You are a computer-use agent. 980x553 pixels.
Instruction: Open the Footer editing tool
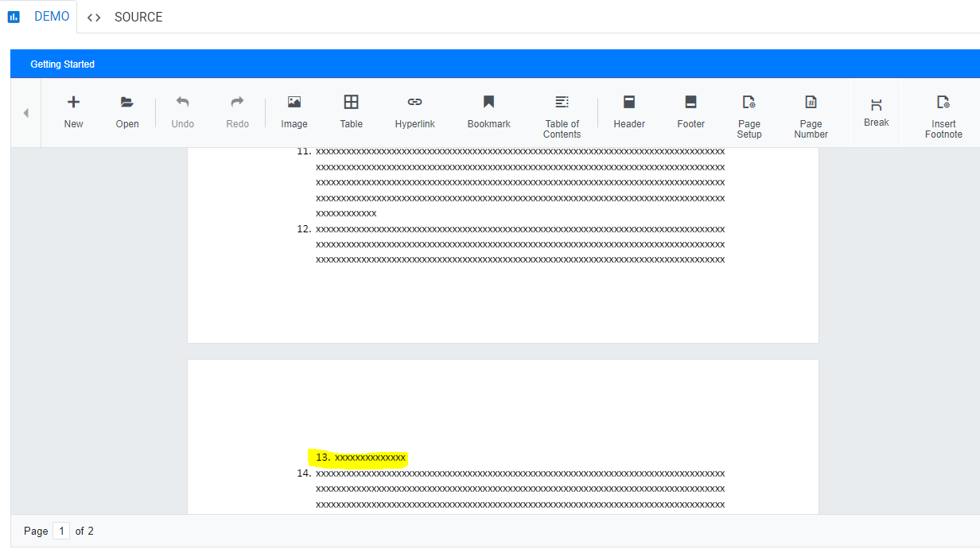tap(690, 103)
